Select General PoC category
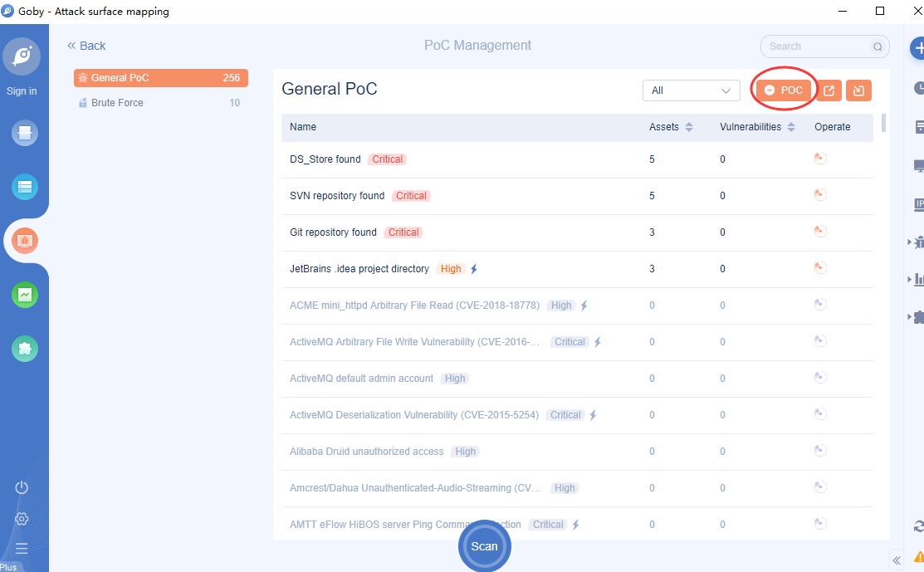 tap(161, 78)
